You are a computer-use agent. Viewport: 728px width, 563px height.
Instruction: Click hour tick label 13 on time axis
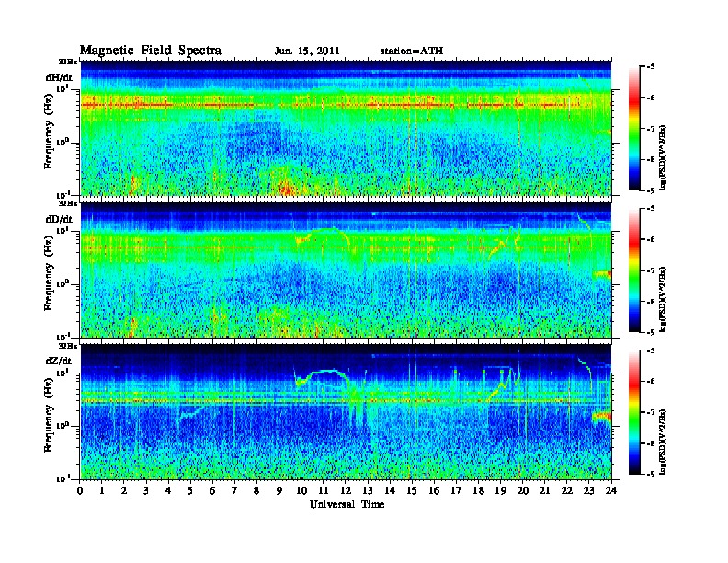[x=368, y=490]
